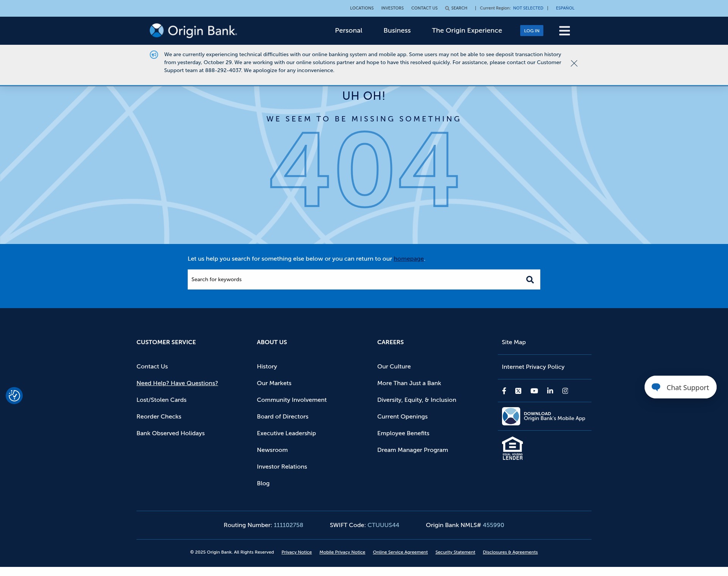Open Bank Observed Holidays link

(171, 433)
